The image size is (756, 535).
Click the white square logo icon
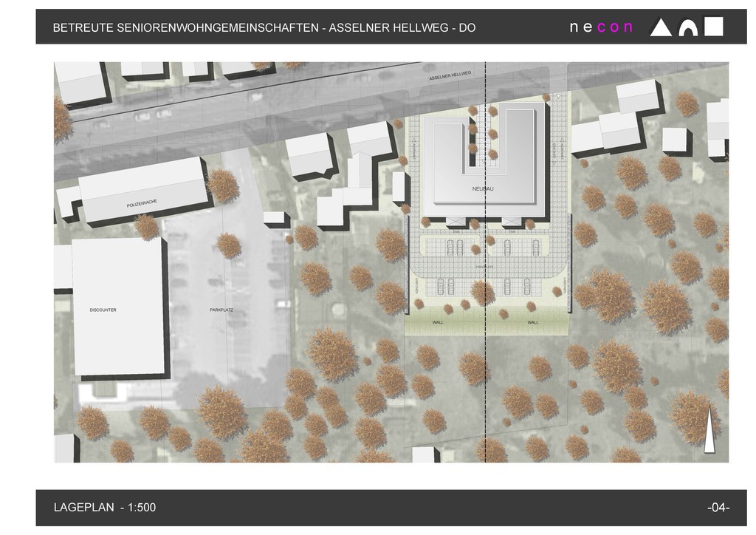(x=714, y=27)
